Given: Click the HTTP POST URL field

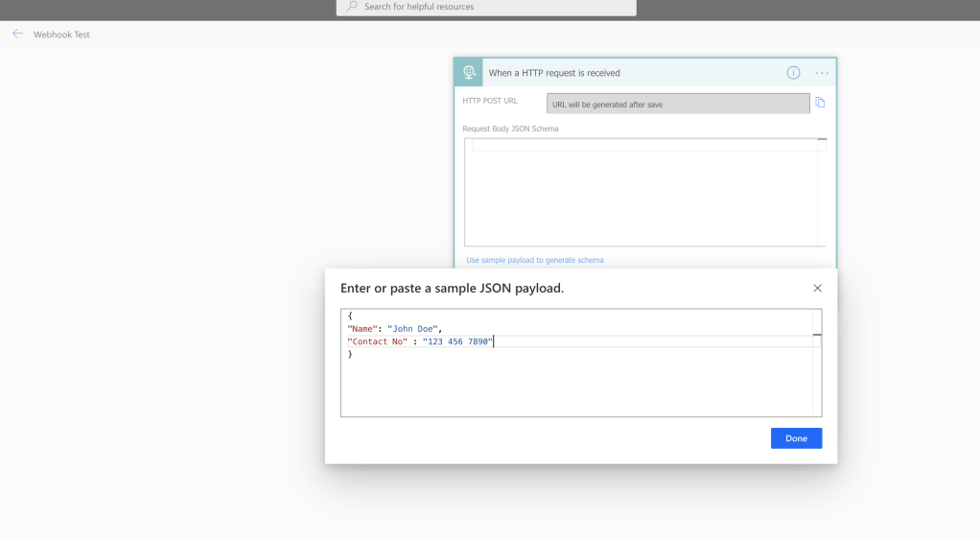Looking at the screenshot, I should [677, 104].
